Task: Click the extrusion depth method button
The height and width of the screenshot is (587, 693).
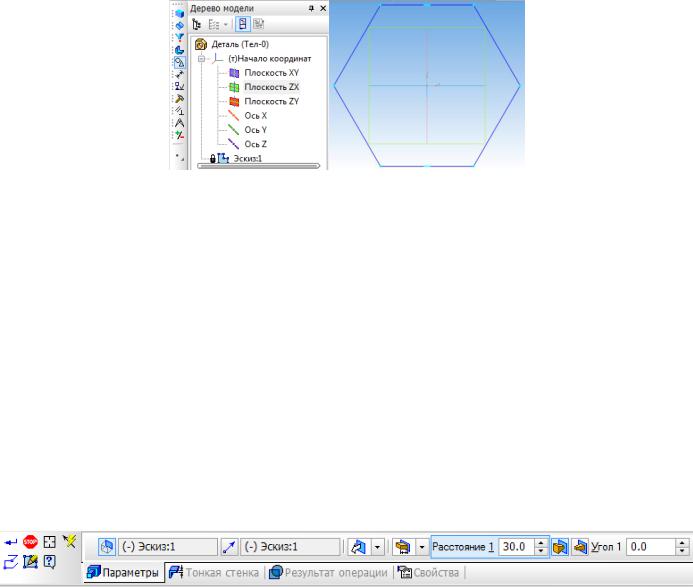Action: pos(403,547)
